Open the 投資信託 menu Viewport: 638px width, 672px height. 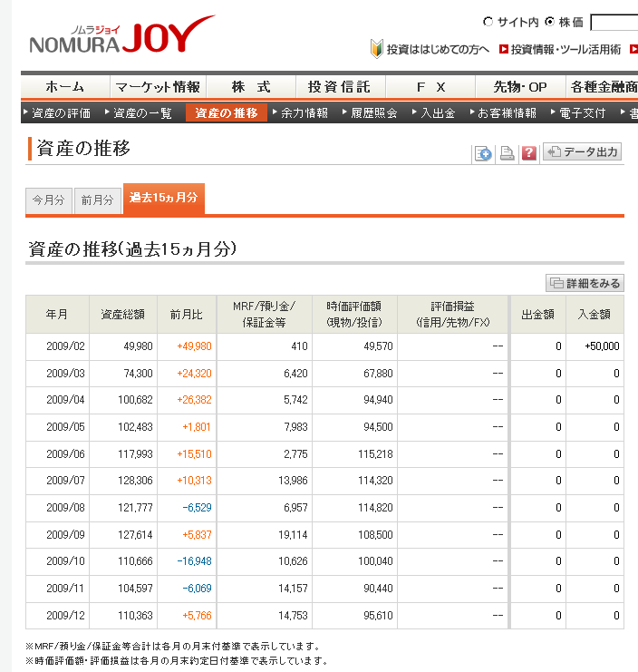tap(339, 87)
